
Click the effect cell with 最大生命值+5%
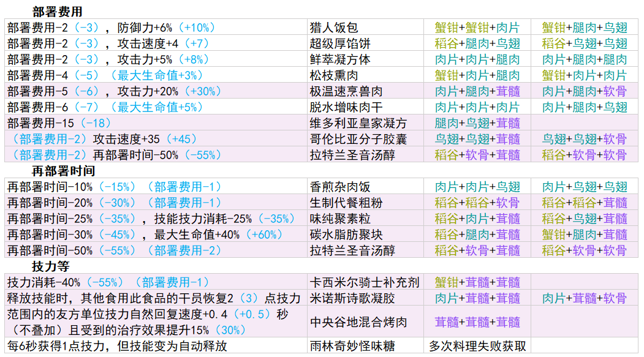[156, 107]
